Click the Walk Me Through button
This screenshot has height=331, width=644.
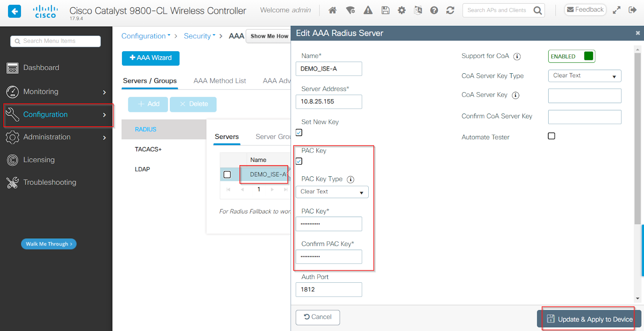pos(49,244)
